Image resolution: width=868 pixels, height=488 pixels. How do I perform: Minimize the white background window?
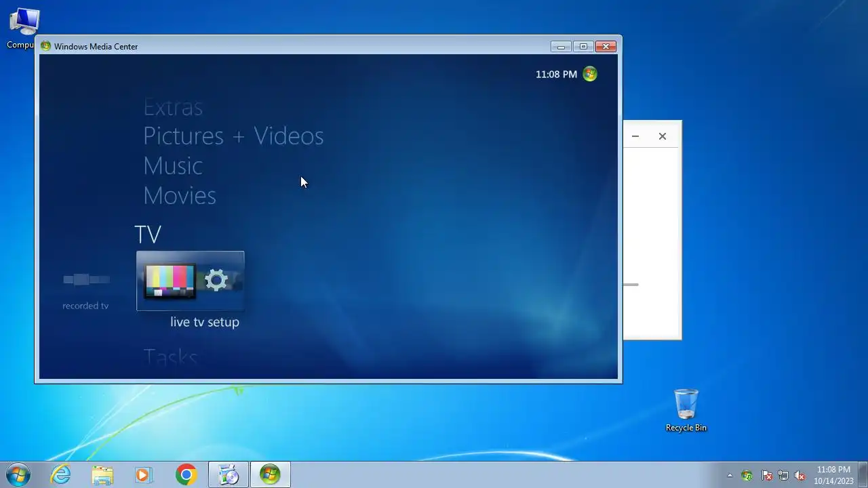(635, 136)
